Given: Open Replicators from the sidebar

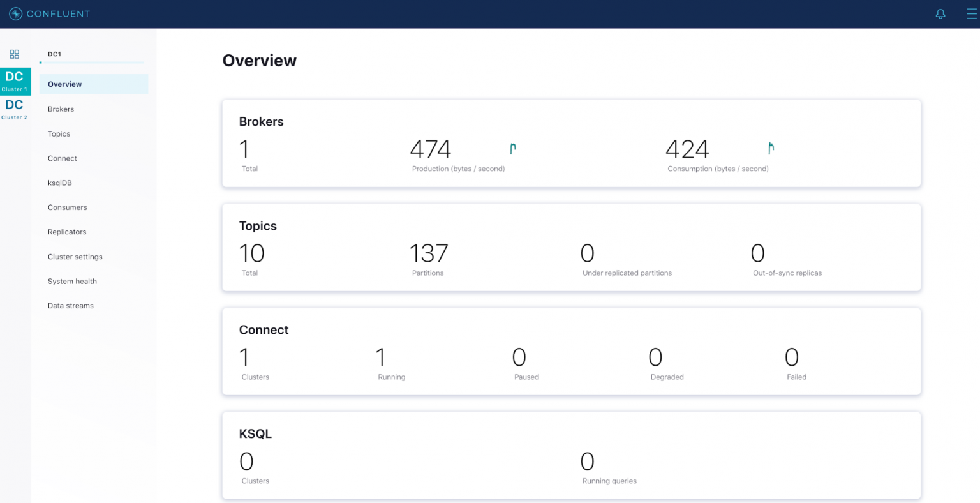Looking at the screenshot, I should (66, 232).
